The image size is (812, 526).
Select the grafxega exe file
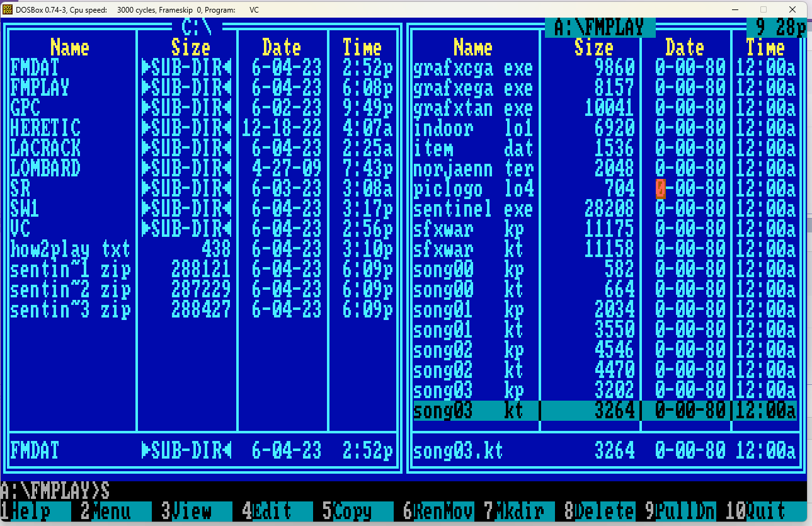605,88
